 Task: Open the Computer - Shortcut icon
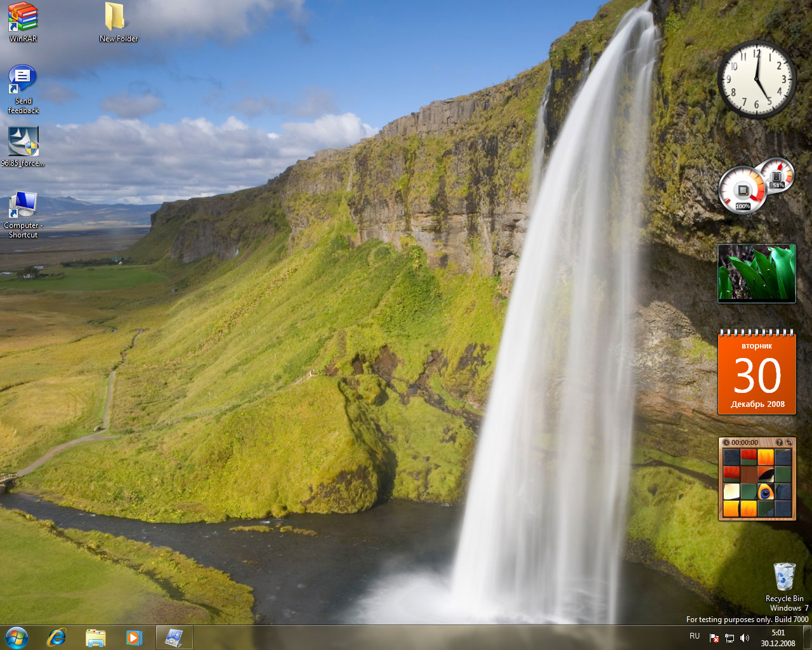click(x=23, y=215)
